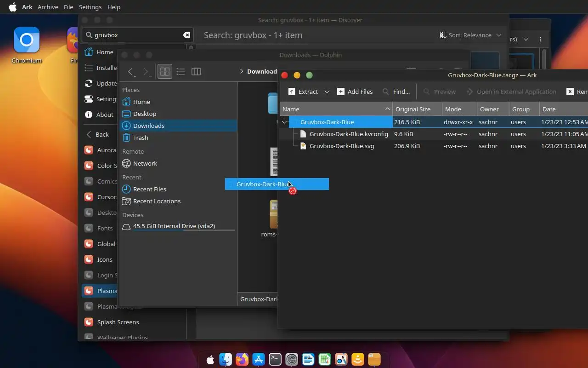Open Fonts category in Discover
The width and height of the screenshot is (588, 368).
(x=100, y=228)
